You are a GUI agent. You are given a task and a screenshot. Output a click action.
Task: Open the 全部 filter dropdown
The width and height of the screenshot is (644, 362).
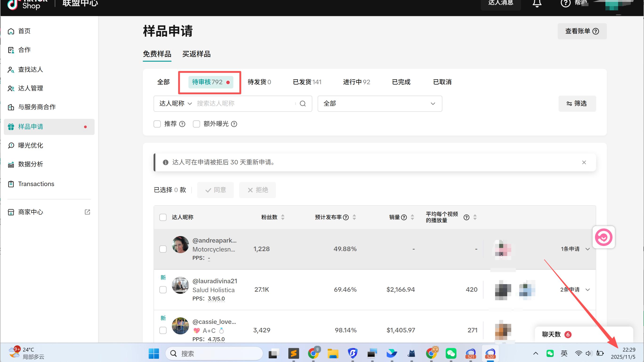[x=379, y=103]
